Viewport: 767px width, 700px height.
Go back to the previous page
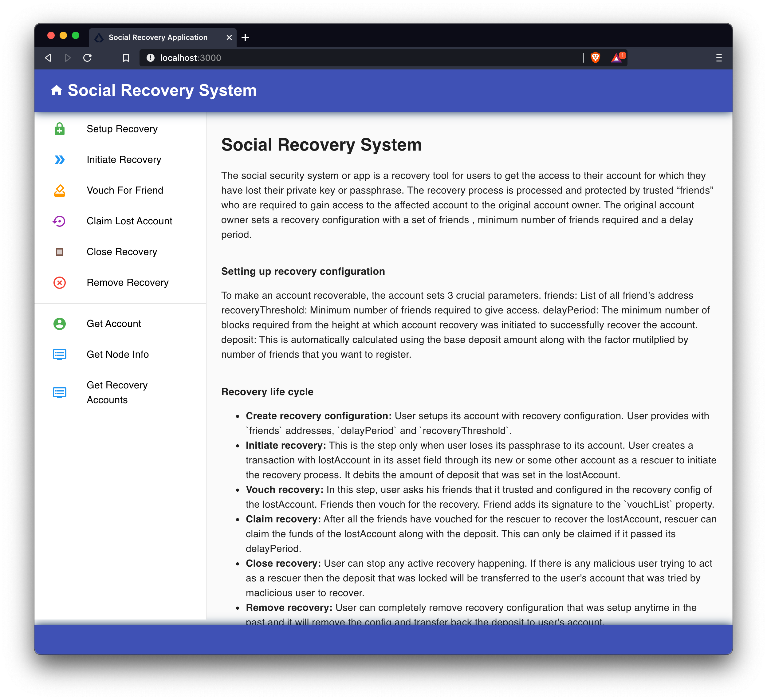pos(48,58)
